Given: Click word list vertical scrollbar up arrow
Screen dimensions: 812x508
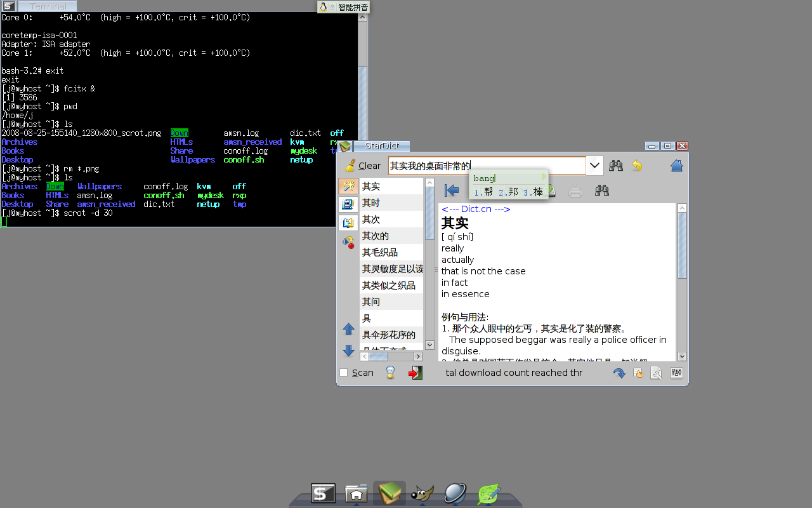Looking at the screenshot, I should [x=429, y=183].
